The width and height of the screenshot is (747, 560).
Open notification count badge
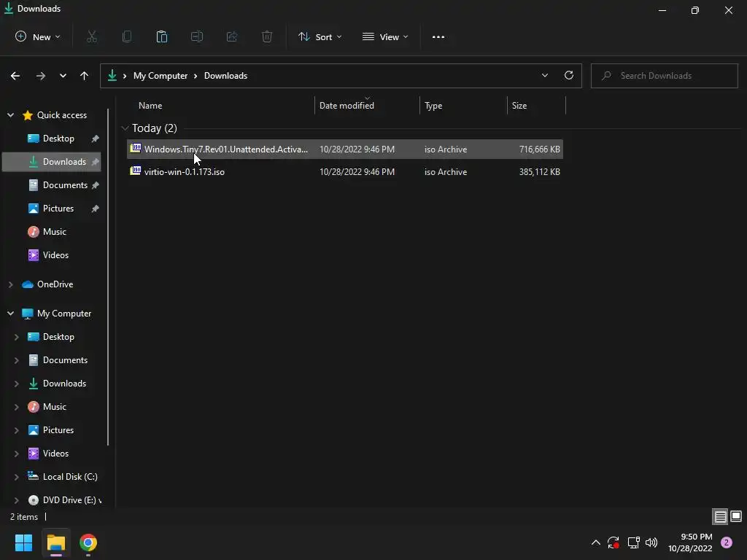point(727,542)
